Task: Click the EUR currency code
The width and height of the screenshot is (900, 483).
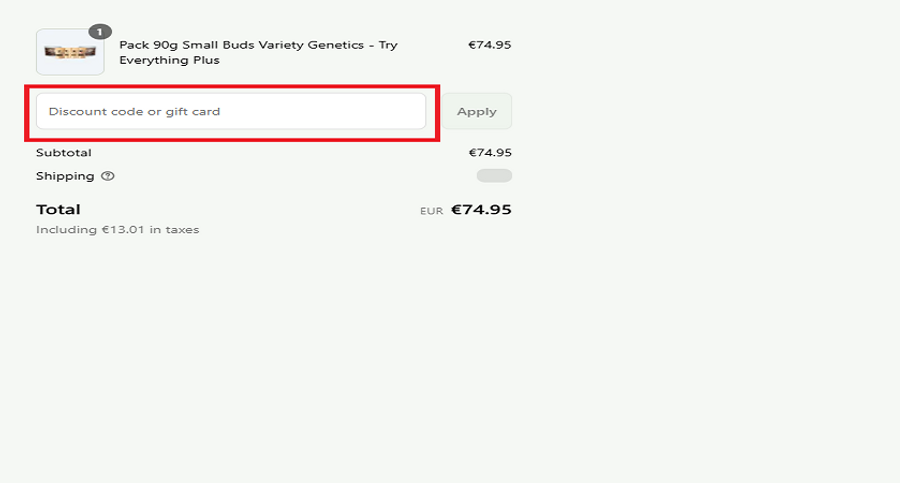Action: coord(431,211)
